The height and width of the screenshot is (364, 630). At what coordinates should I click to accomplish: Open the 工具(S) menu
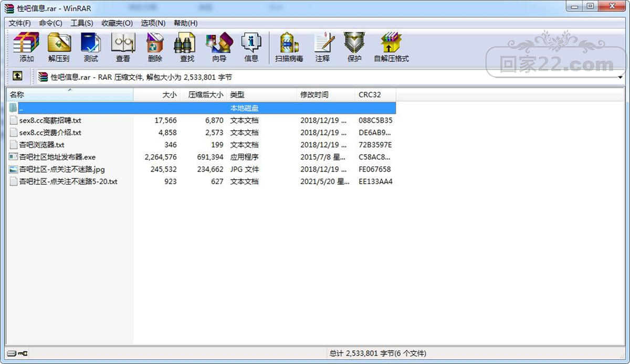coord(82,23)
